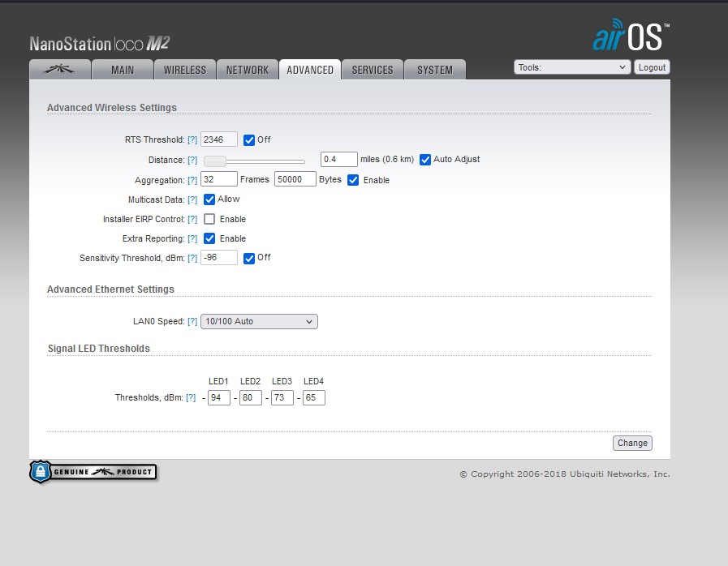Image resolution: width=728 pixels, height=566 pixels.
Task: Click the Aggregation Frames field
Action: (x=219, y=179)
